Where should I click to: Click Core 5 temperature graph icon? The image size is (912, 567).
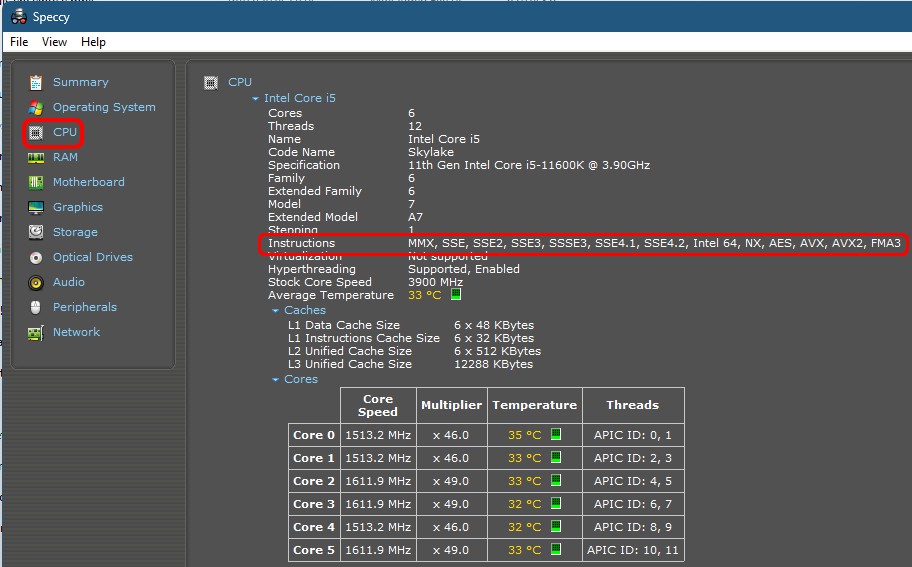pyautogui.click(x=556, y=549)
